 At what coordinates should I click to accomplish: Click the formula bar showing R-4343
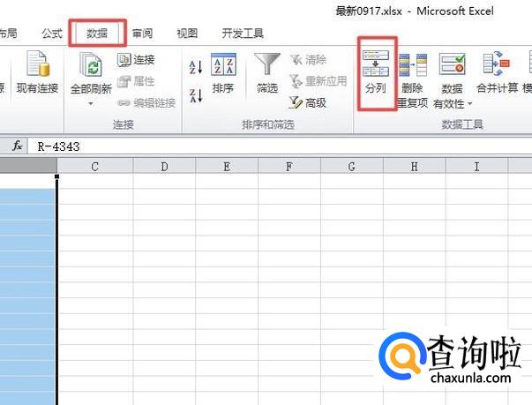coord(278,146)
